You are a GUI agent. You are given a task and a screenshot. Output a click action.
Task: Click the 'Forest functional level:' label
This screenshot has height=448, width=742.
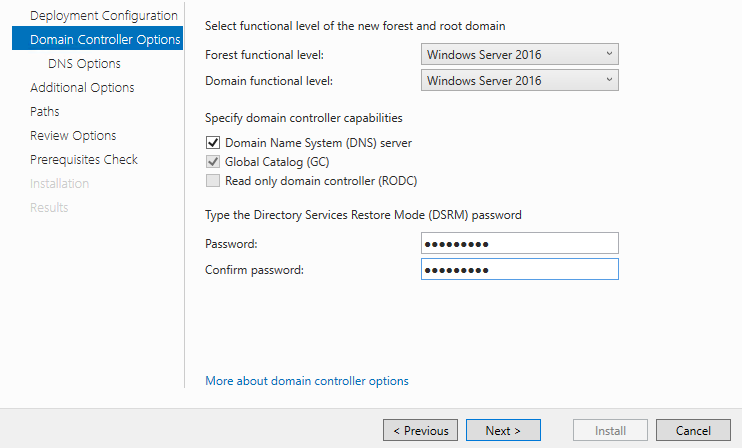point(265,55)
